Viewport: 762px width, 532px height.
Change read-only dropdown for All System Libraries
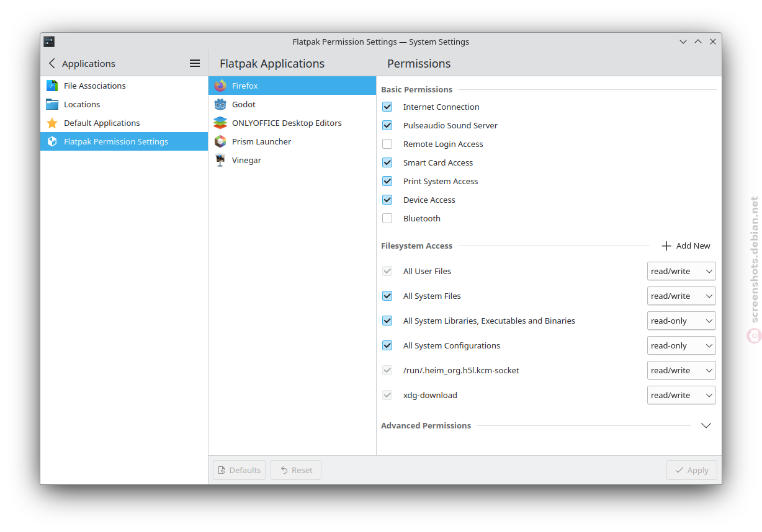[x=681, y=321]
